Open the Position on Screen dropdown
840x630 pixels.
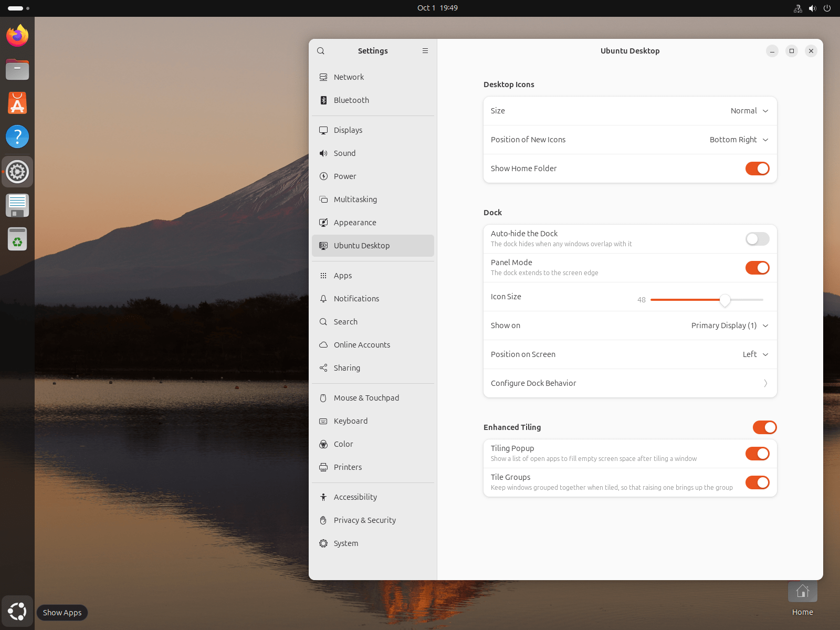[755, 354]
